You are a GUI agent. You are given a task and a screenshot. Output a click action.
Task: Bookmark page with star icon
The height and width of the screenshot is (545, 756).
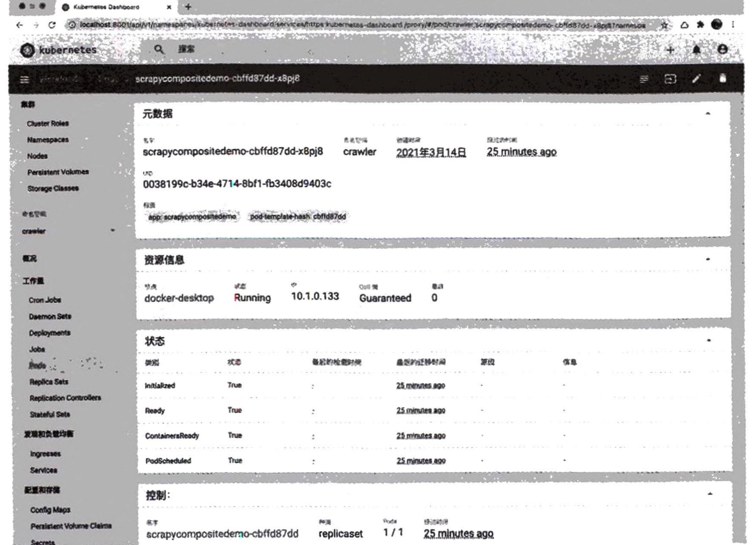[664, 25]
